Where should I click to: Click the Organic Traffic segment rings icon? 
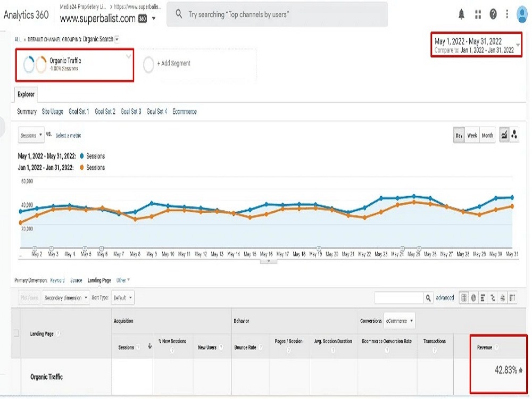pyautogui.click(x=35, y=64)
